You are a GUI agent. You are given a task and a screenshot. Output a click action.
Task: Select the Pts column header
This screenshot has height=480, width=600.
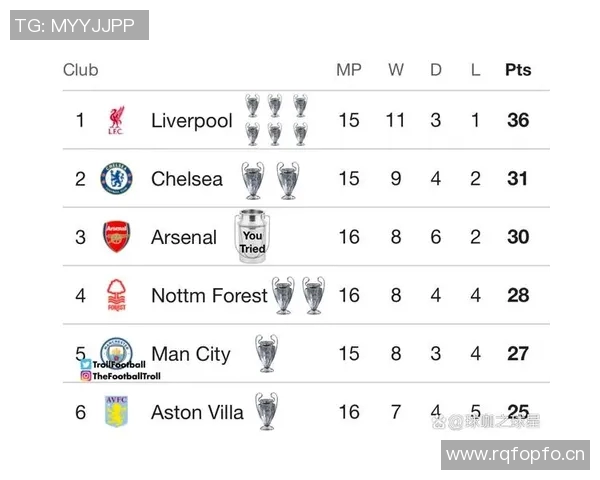[518, 70]
